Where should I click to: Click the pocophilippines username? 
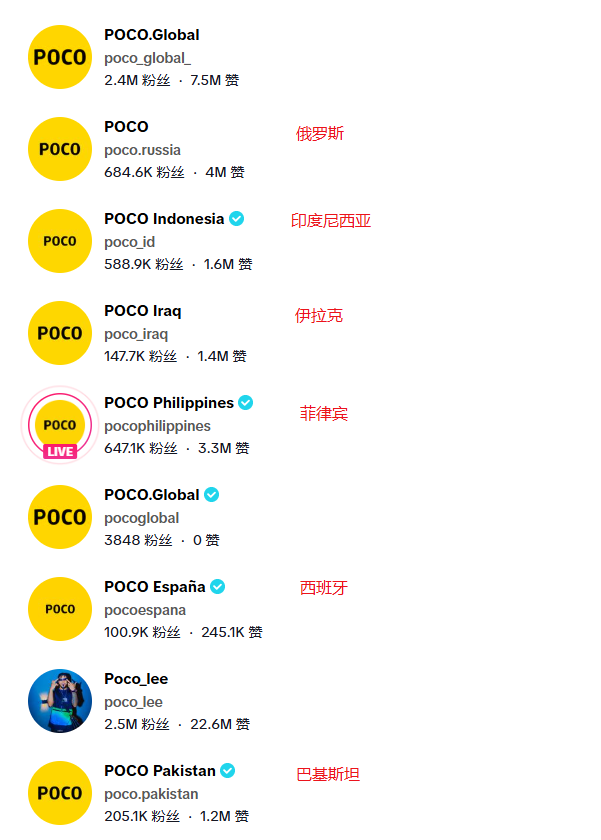(x=157, y=426)
